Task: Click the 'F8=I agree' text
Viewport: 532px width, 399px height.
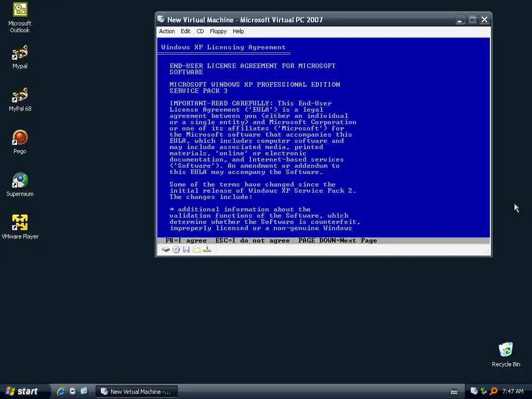Action: pos(186,241)
